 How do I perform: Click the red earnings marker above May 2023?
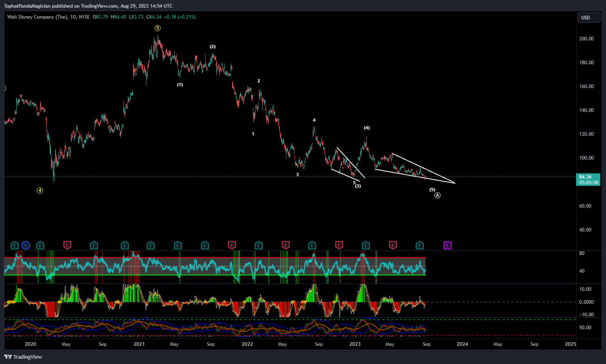click(x=393, y=245)
